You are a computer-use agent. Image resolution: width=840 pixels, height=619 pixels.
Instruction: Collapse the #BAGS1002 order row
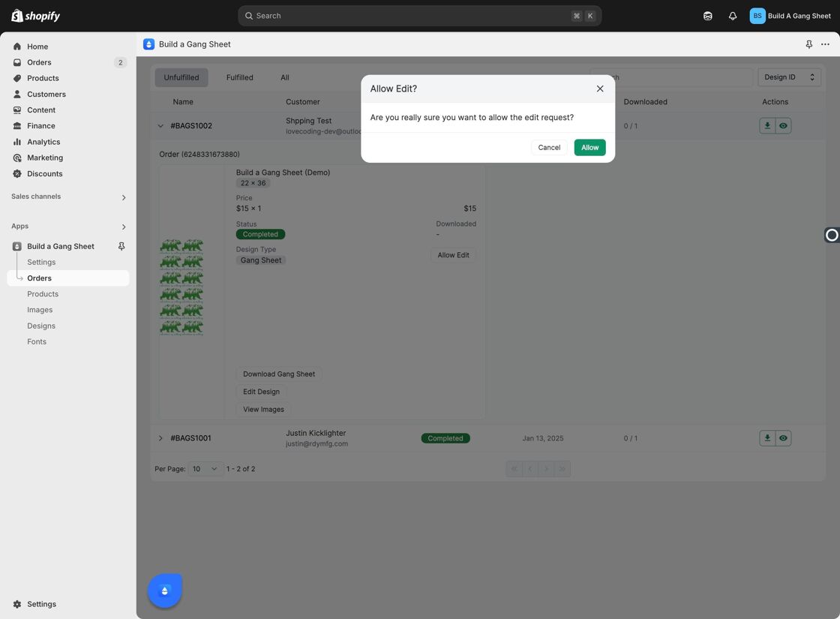(160, 126)
